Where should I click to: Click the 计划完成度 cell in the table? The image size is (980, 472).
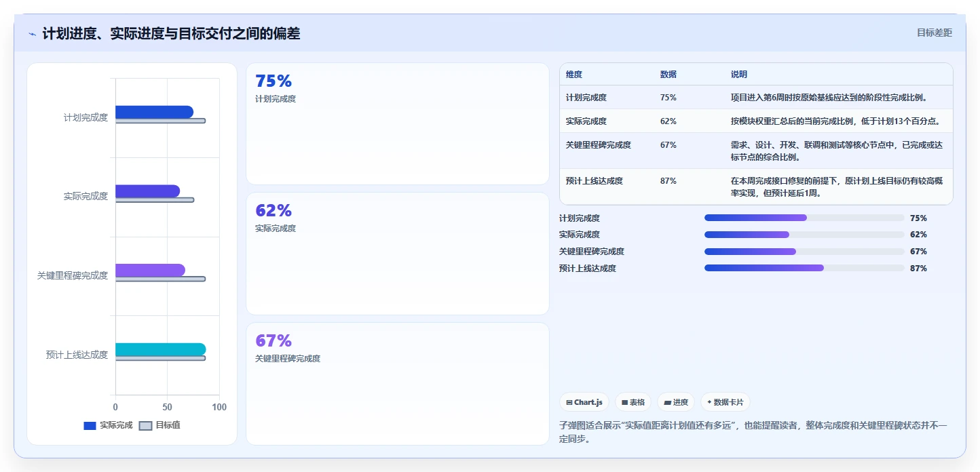[x=586, y=98]
